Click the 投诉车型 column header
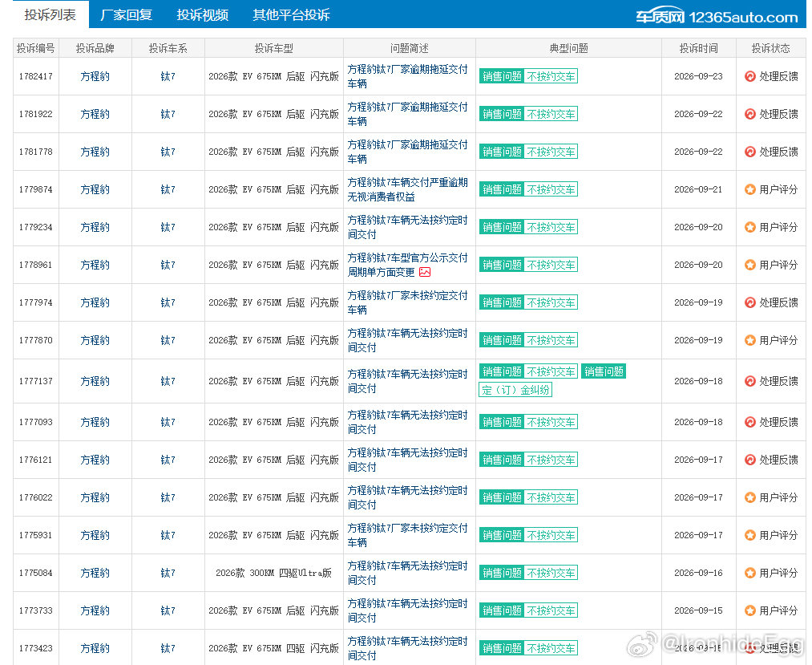This screenshot has width=812, height=665. coord(274,48)
